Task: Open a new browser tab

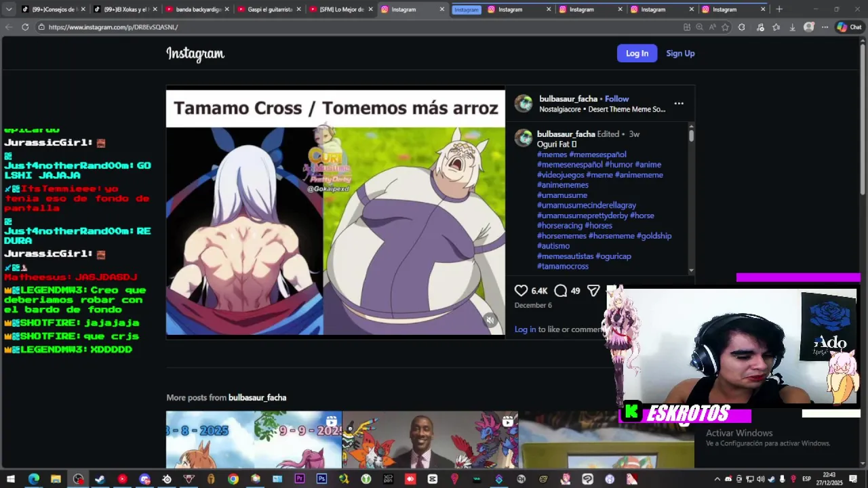Action: point(779,9)
